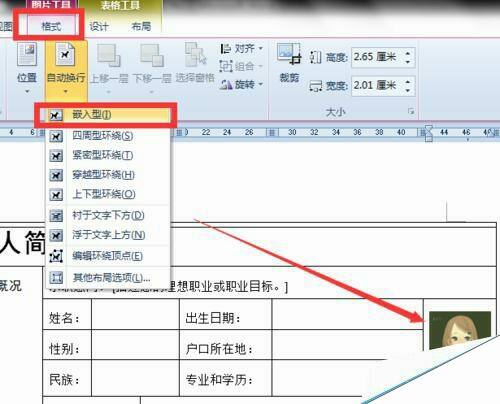Click the 宽度 width input field

click(x=377, y=86)
